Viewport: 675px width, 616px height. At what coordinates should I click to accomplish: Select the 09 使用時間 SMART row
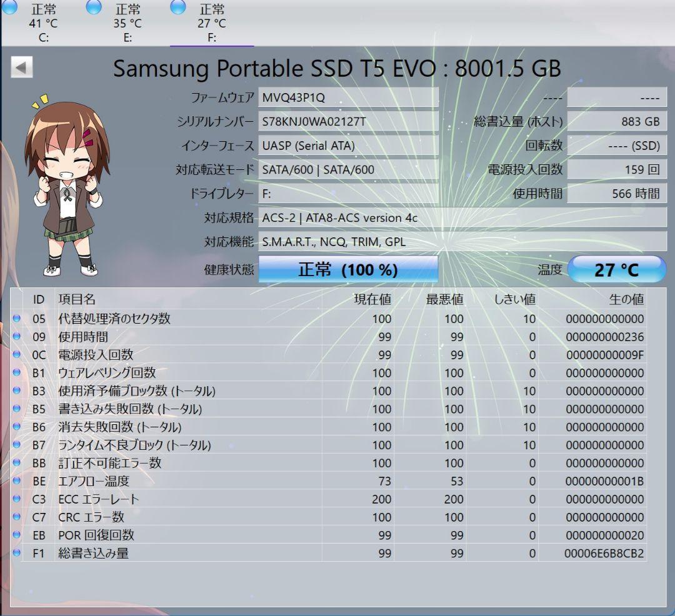[x=187, y=337]
